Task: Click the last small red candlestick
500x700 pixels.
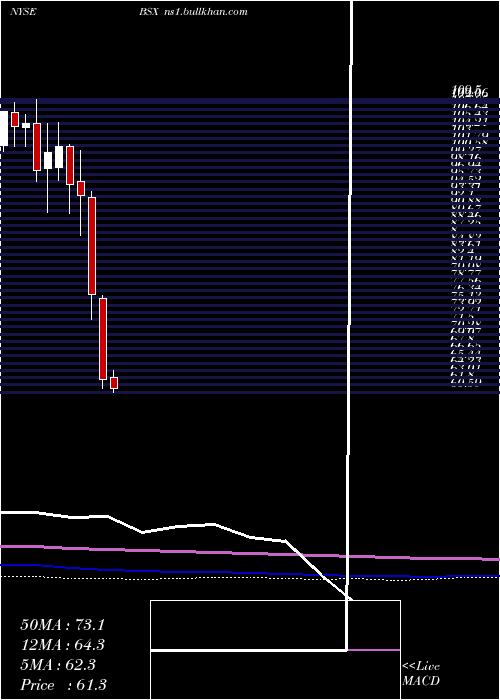Action: (114, 383)
